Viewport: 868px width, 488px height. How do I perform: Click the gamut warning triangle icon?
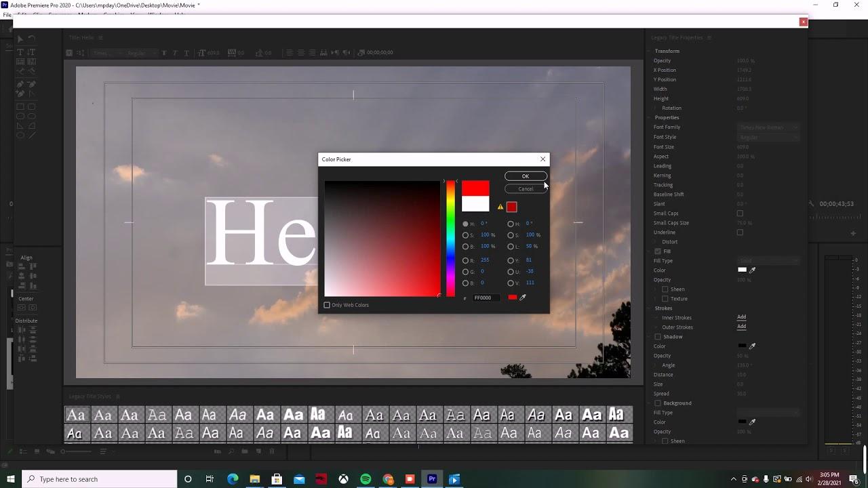click(x=500, y=207)
